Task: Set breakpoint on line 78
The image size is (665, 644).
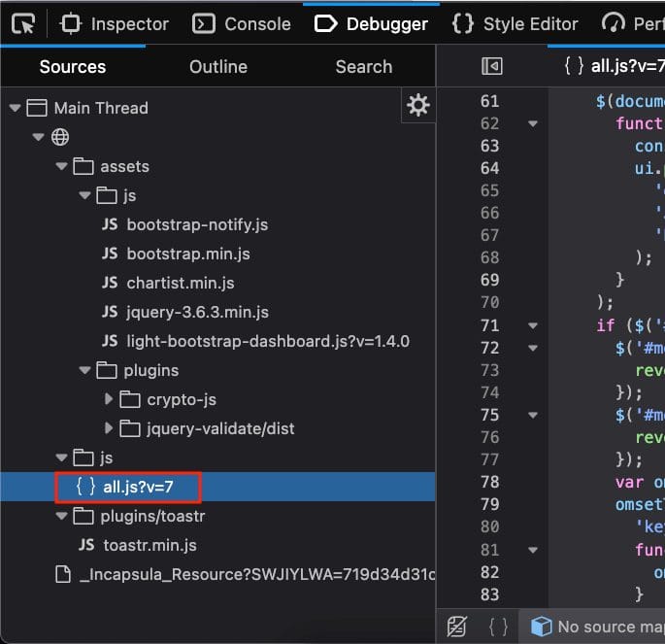Action: coord(490,482)
